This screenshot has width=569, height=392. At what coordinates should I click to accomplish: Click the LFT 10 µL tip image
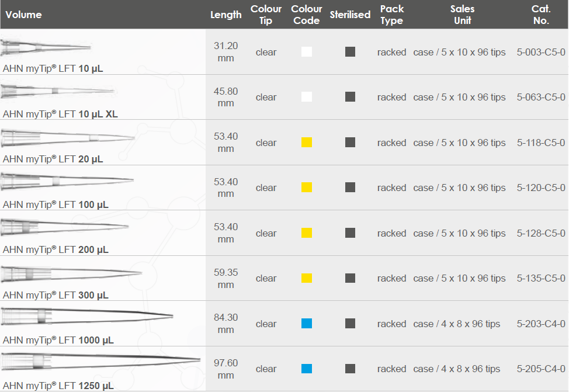(x=46, y=47)
